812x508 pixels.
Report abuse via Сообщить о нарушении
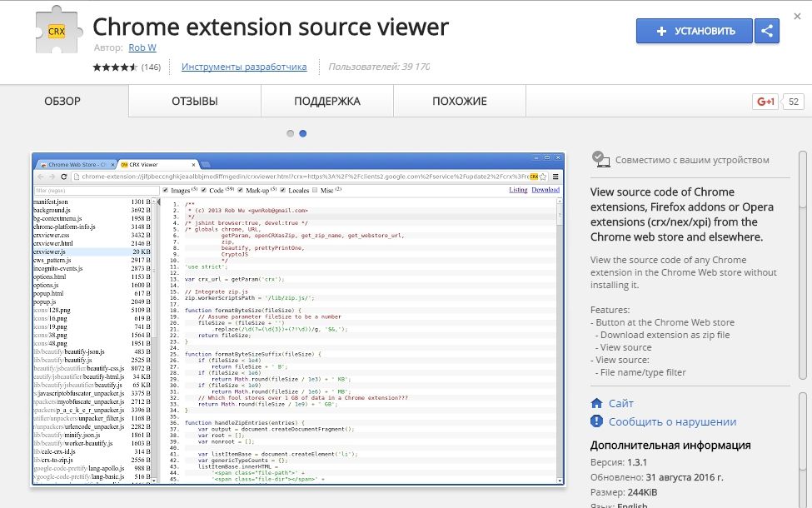click(672, 422)
